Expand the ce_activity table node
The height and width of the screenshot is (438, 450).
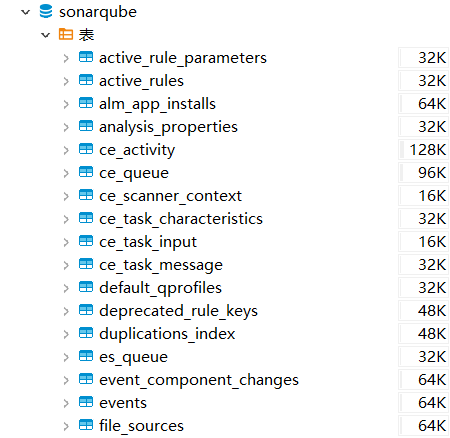pyautogui.click(x=66, y=150)
